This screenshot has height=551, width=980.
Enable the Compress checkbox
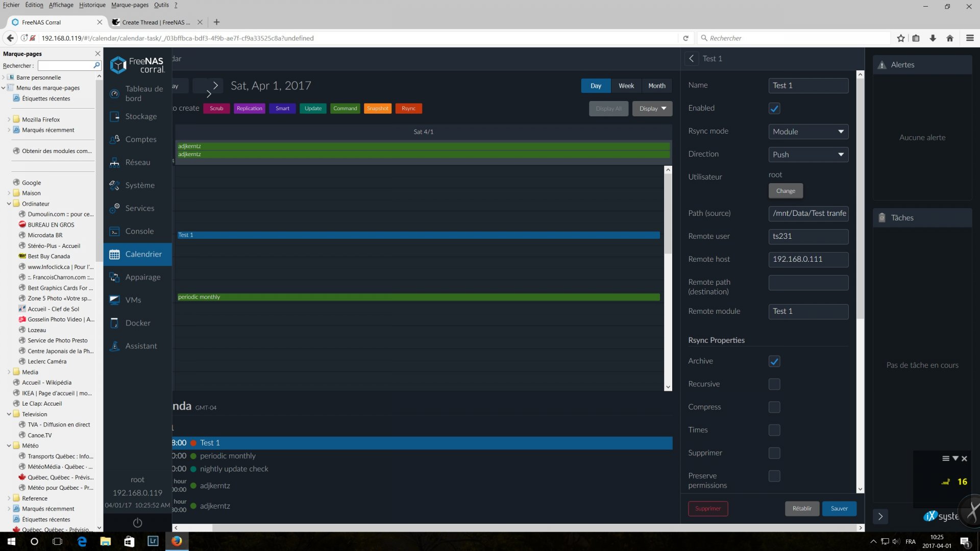(774, 407)
